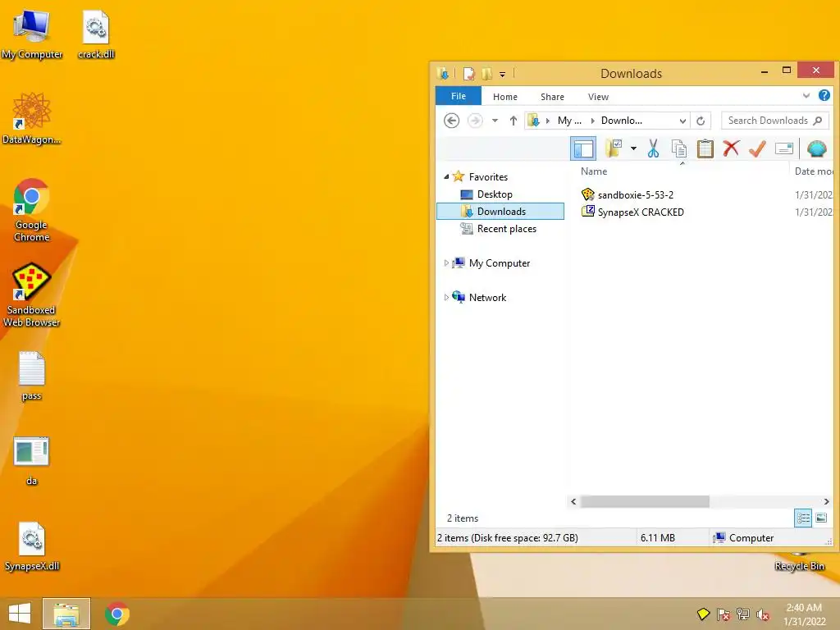
Task: Select Sandboxed Web Browser shortcut
Action: coord(32,294)
